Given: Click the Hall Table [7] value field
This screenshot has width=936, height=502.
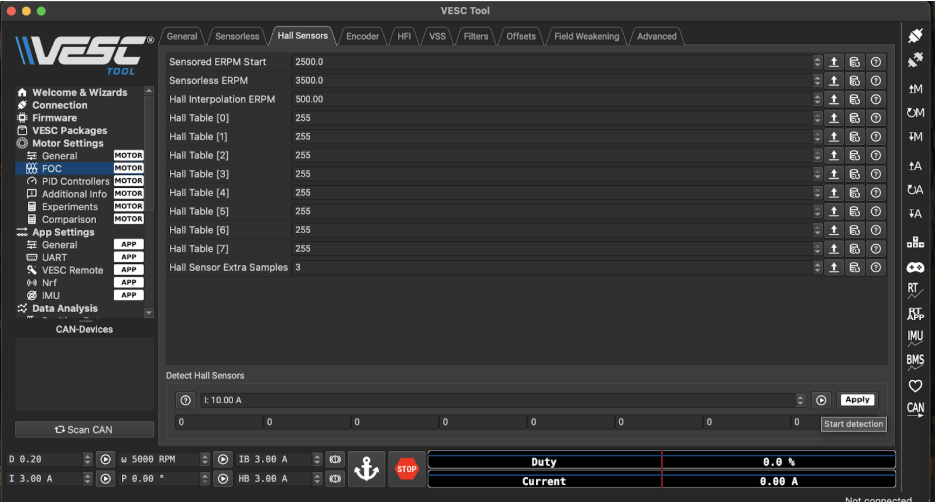Looking at the screenshot, I should [x=552, y=249].
